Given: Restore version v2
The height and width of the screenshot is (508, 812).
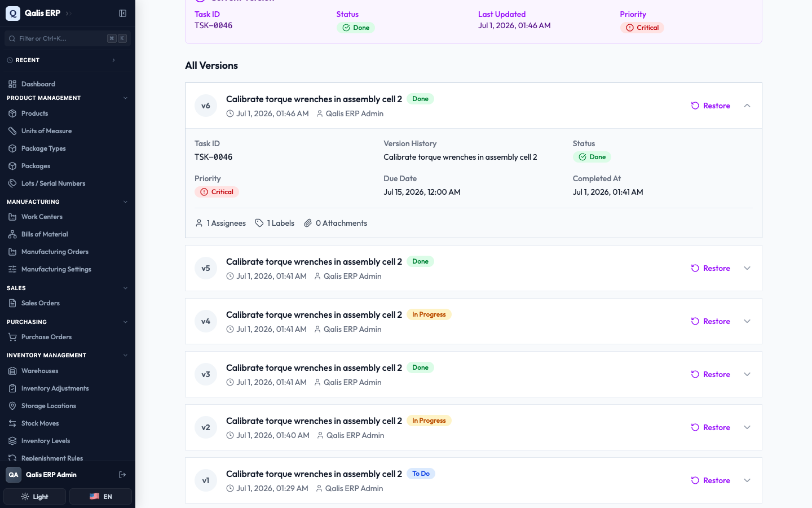Looking at the screenshot, I should pyautogui.click(x=710, y=427).
